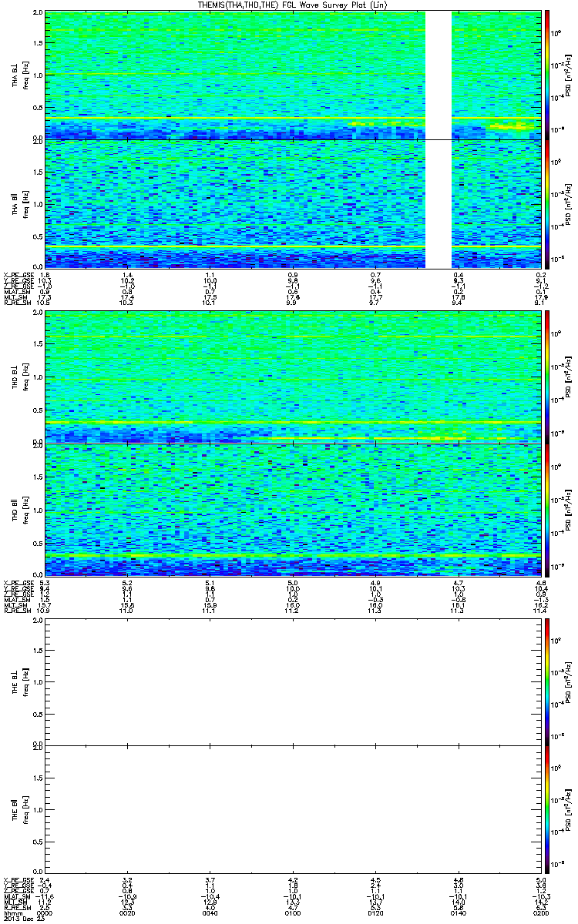578x924 pixels.
Task: Click the color bar beside THD B-parallel panel
Action: point(547,510)
